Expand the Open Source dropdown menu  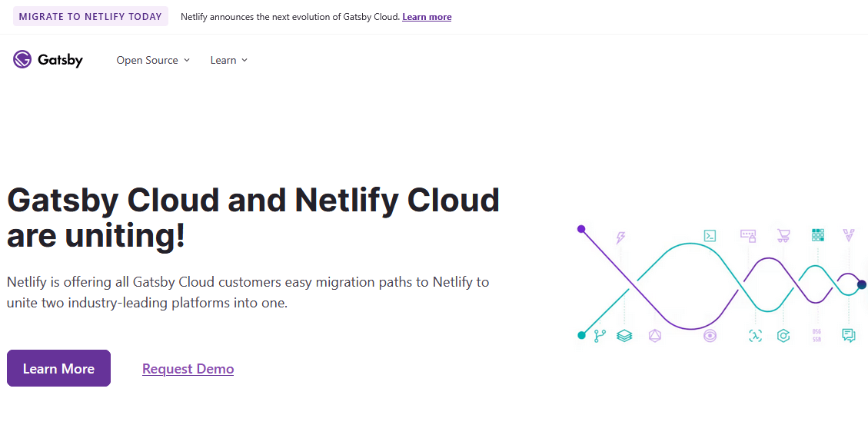[x=153, y=60]
